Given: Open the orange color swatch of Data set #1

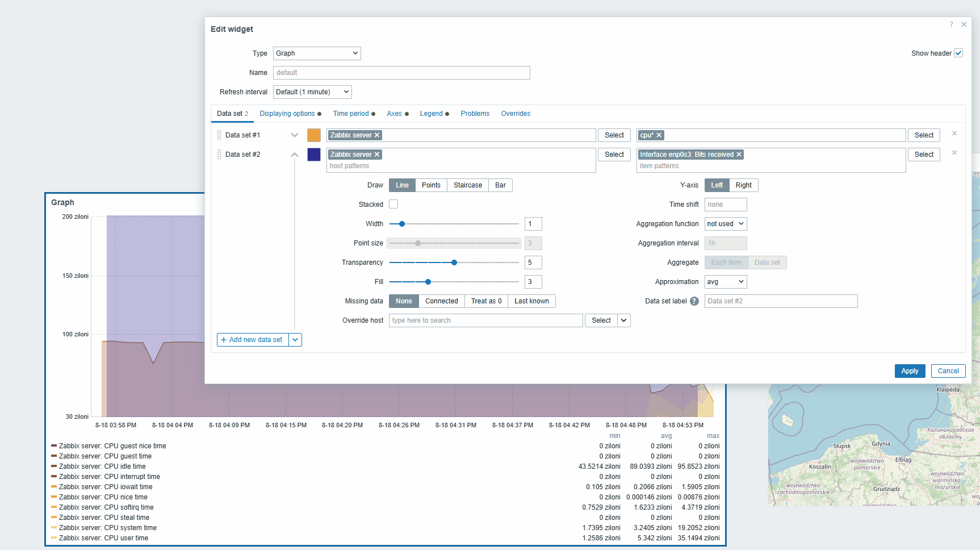Looking at the screenshot, I should click(314, 135).
